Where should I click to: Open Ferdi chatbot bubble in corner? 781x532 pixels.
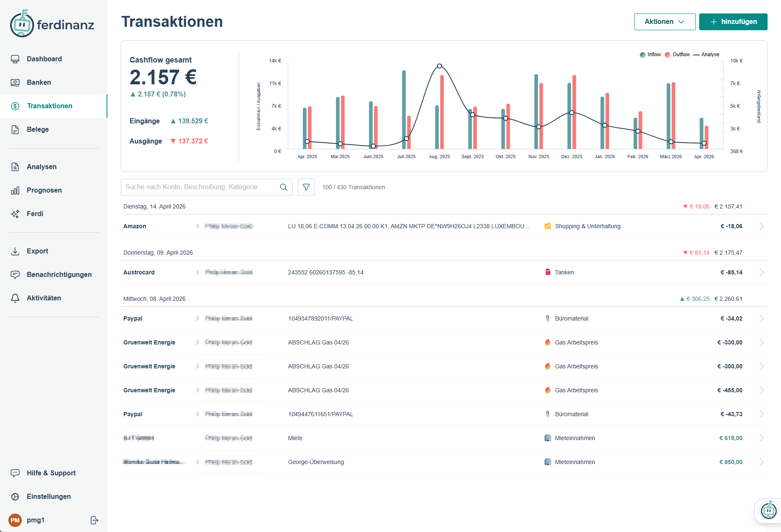click(x=768, y=510)
